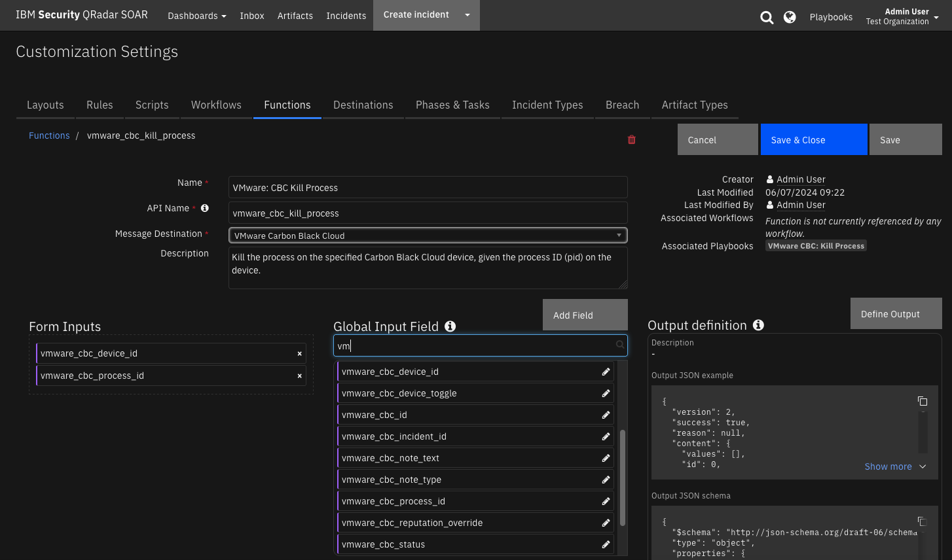952x560 pixels.
Task: Click the globe icon in top bar
Action: coord(790,18)
